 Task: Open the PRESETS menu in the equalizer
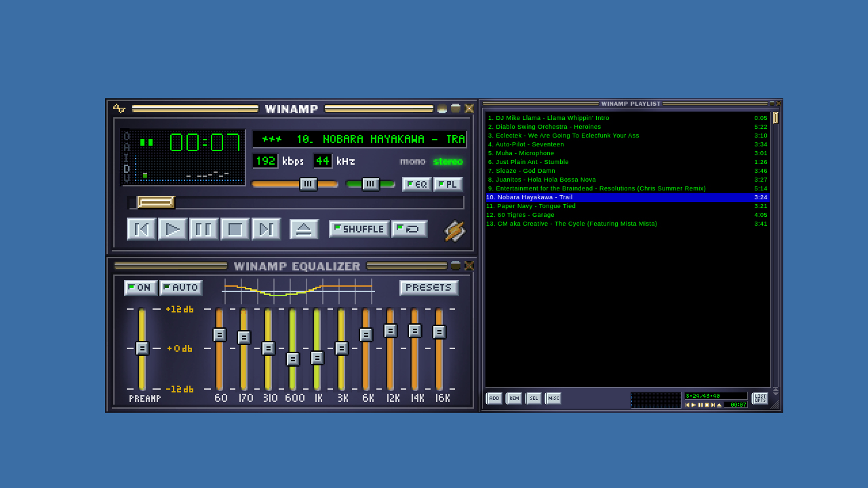428,287
